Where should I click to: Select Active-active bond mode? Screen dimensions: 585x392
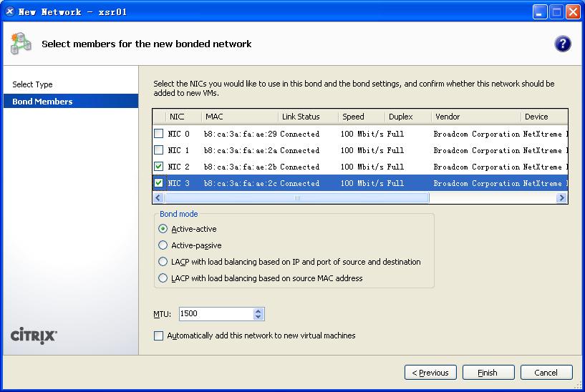tap(163, 229)
